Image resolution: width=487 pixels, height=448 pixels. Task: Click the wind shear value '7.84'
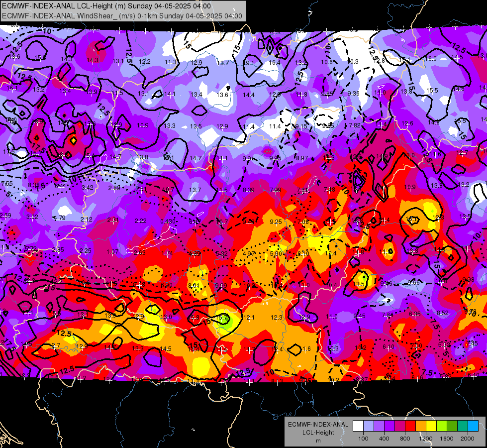(388, 315)
